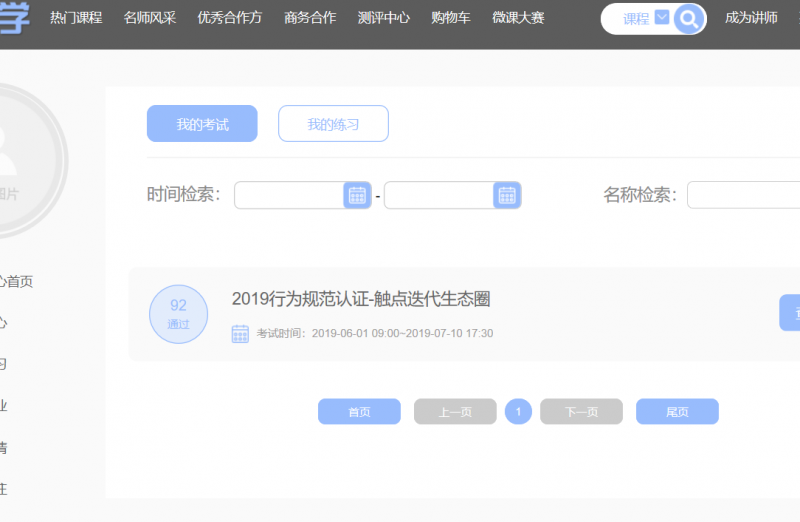This screenshot has height=522, width=800.
Task: Open 名师风采 in the navigation bar
Action: click(149, 18)
